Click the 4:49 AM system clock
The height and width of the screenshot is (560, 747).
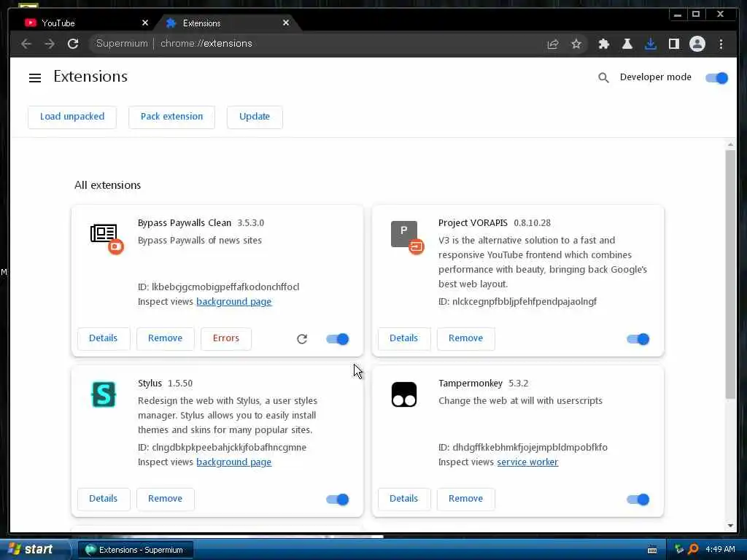click(720, 550)
